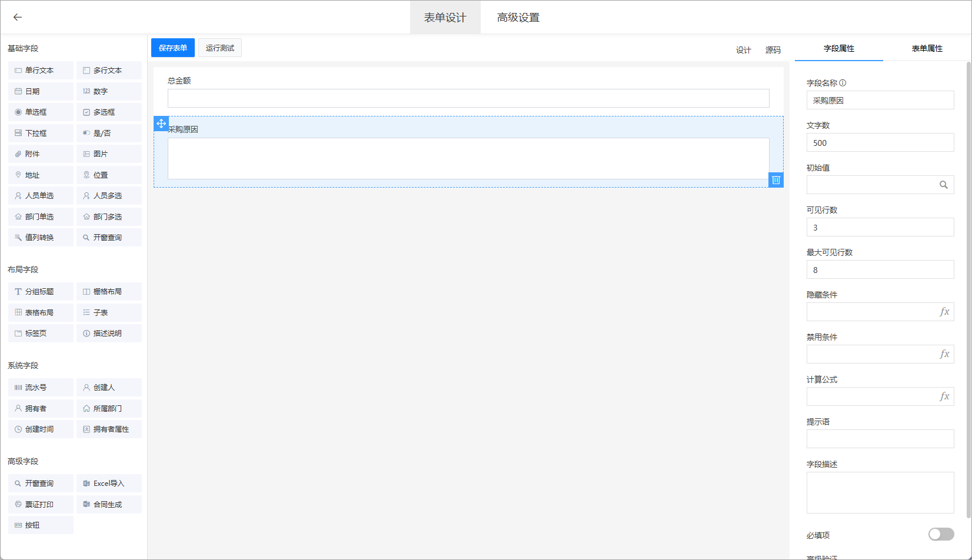Switch to 源码 view
972x560 pixels.
click(773, 50)
